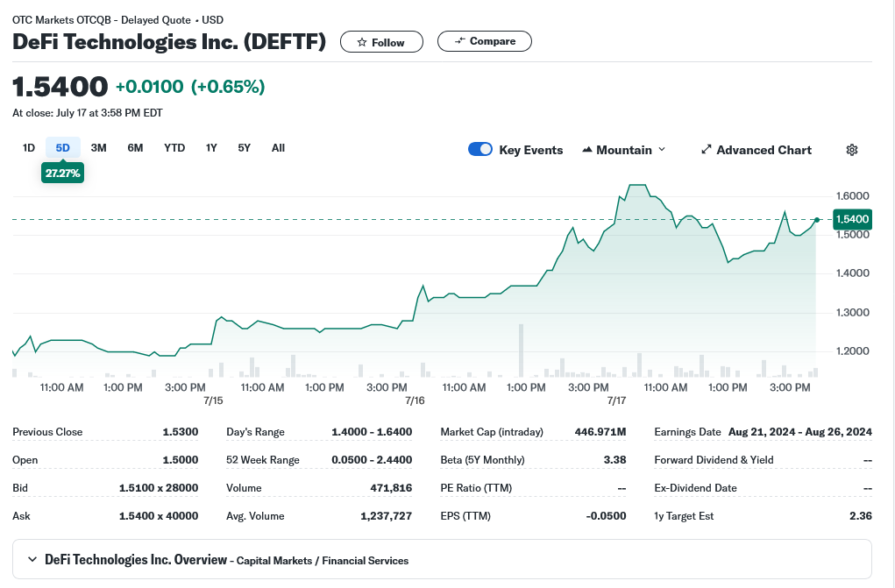Image resolution: width=895 pixels, height=588 pixels.
Task: Open the Advanced Chart link
Action: [x=756, y=150]
